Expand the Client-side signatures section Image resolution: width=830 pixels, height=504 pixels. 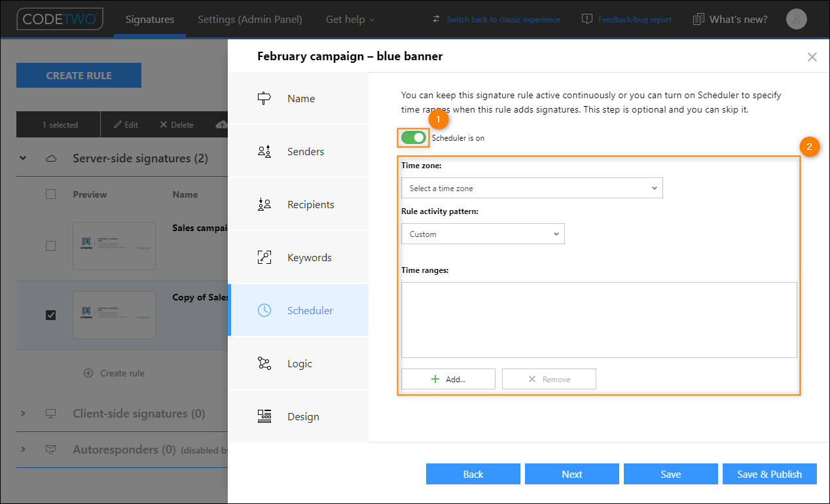tap(23, 414)
